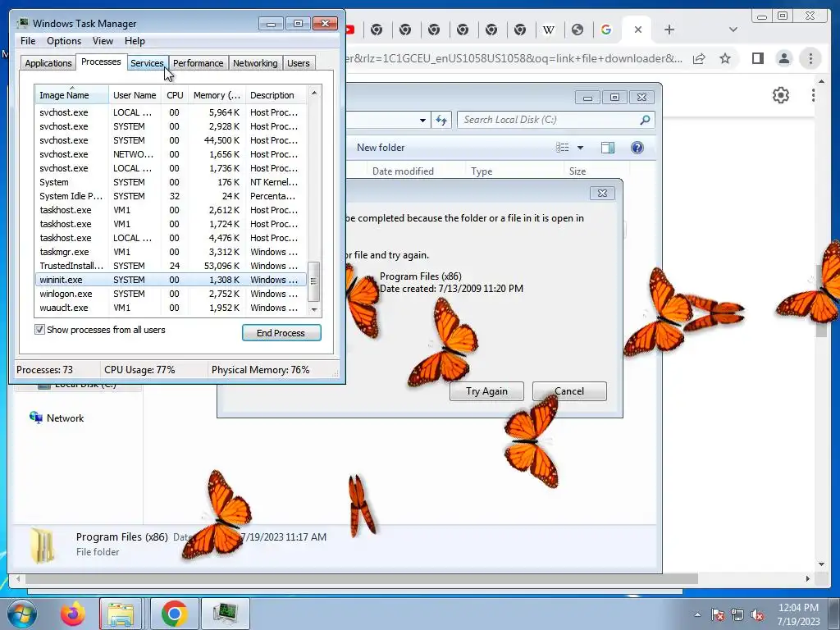Sort processes by CPU column
Viewport: 840px width, 630px height.
click(x=175, y=95)
